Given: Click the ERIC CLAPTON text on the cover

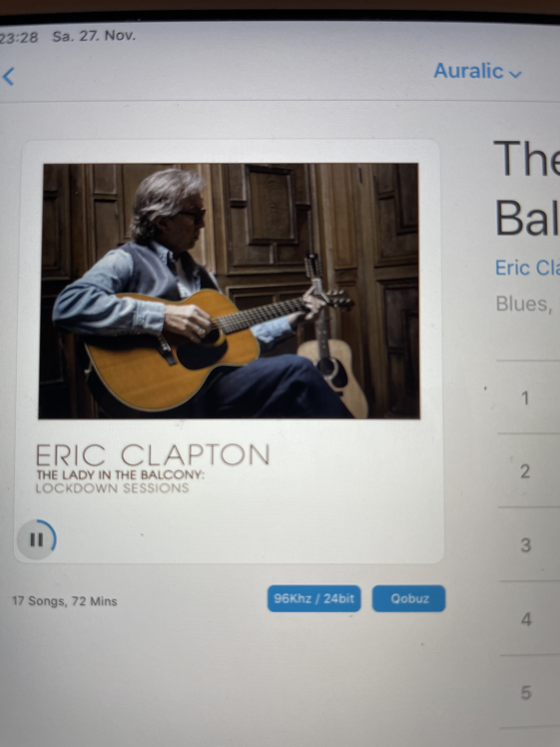Looking at the screenshot, I should tap(153, 455).
